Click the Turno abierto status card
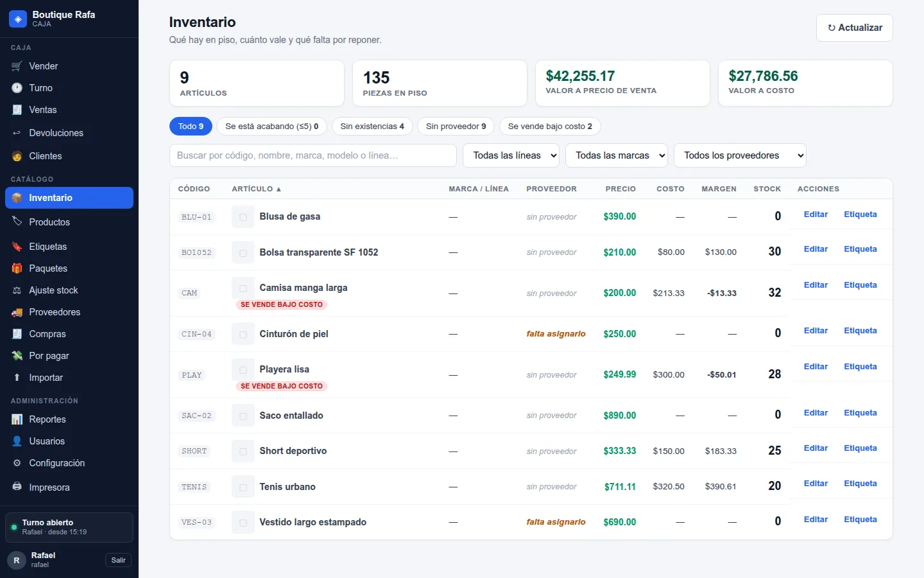This screenshot has width=924, height=578. pos(69,527)
